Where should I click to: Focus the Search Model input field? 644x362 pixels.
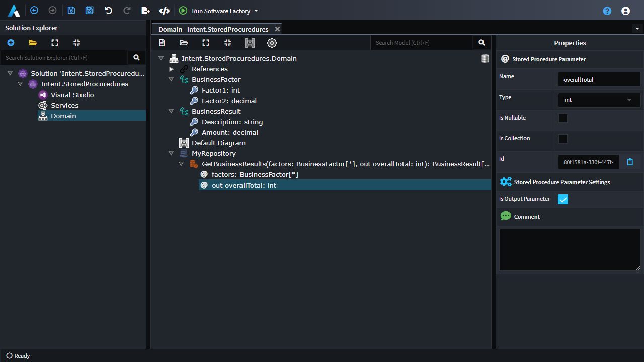422,43
